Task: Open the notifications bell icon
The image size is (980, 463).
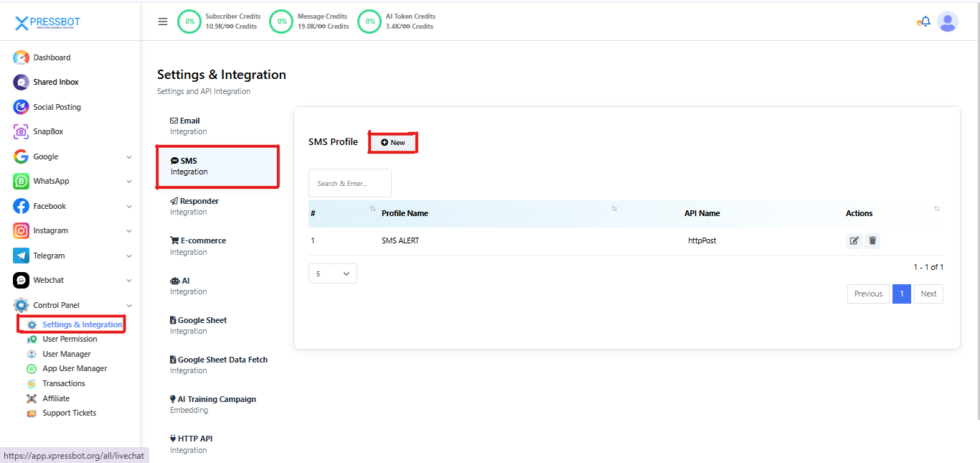Action: [925, 22]
